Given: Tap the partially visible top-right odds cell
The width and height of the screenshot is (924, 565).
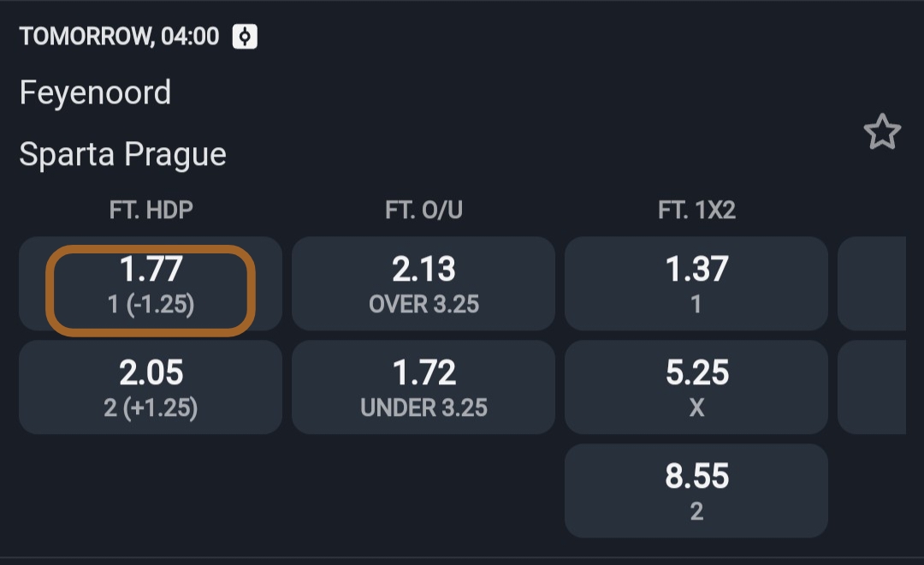Looking at the screenshot, I should (873, 283).
